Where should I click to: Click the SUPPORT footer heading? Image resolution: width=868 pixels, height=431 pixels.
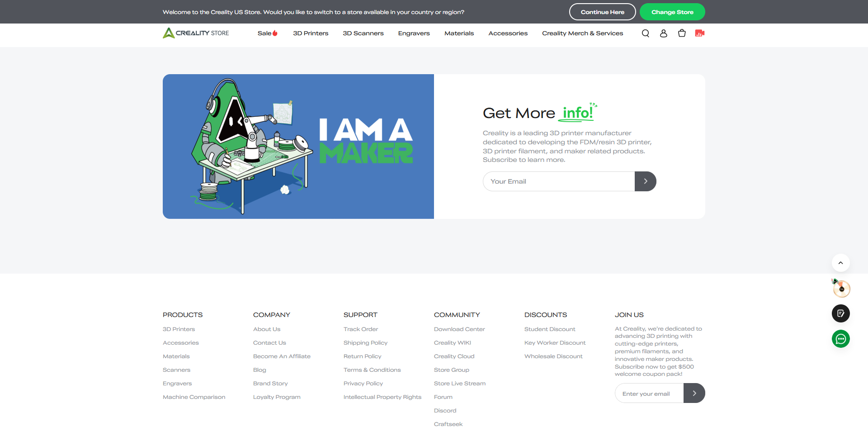pos(360,315)
